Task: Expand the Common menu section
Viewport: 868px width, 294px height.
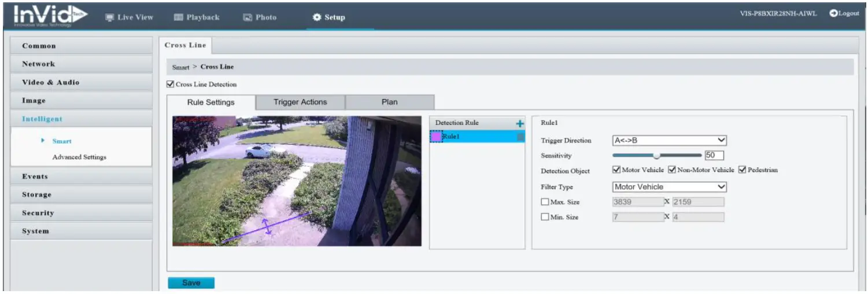Action: 82,46
